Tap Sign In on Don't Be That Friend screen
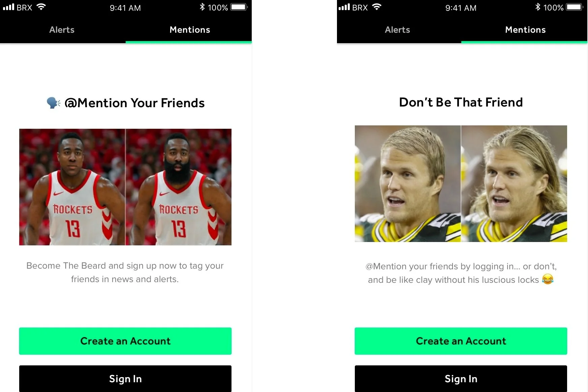Screen dimensions: 588x392 (x=461, y=379)
